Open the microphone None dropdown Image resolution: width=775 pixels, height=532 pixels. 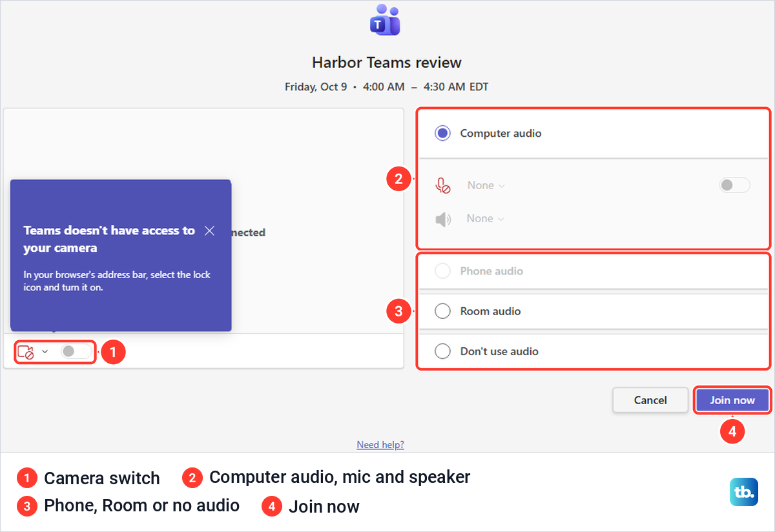point(486,186)
